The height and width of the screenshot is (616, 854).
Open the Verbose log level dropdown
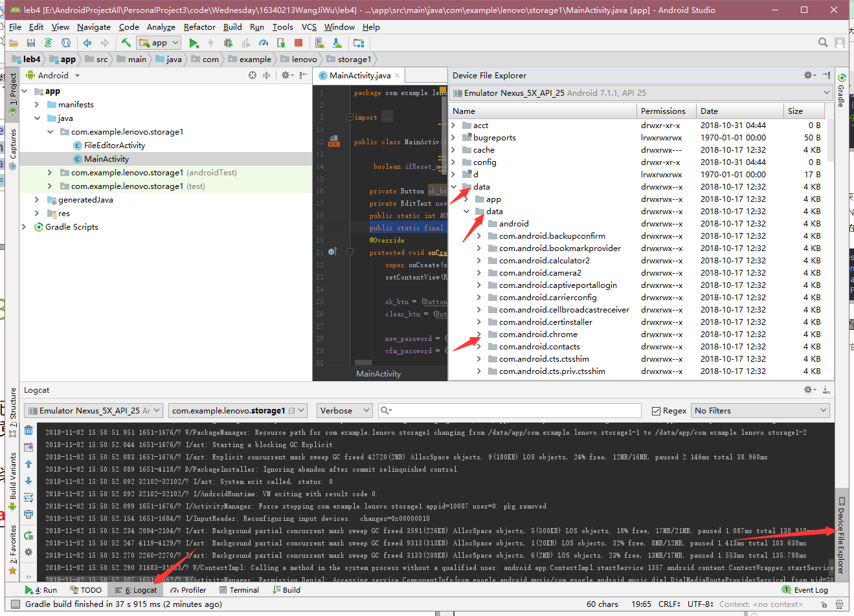pyautogui.click(x=344, y=410)
